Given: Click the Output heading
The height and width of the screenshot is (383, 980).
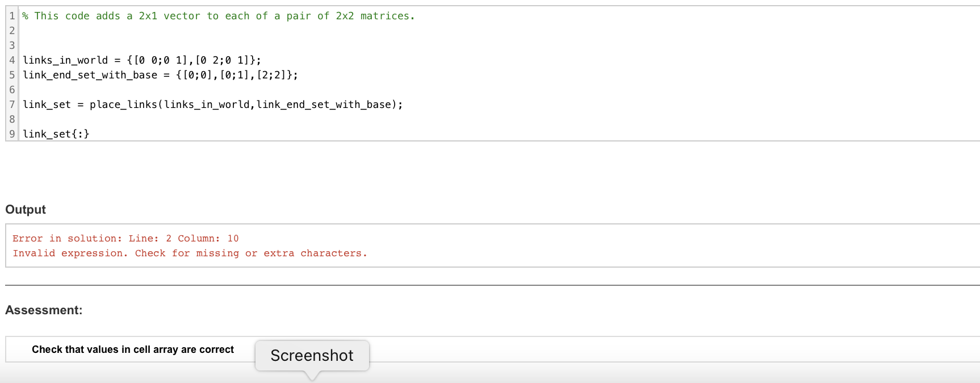Looking at the screenshot, I should coord(26,210).
